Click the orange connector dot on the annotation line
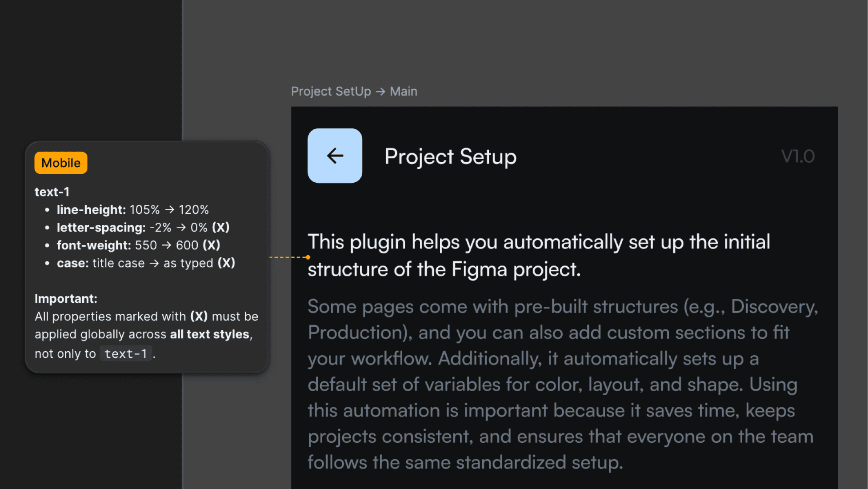 point(308,257)
